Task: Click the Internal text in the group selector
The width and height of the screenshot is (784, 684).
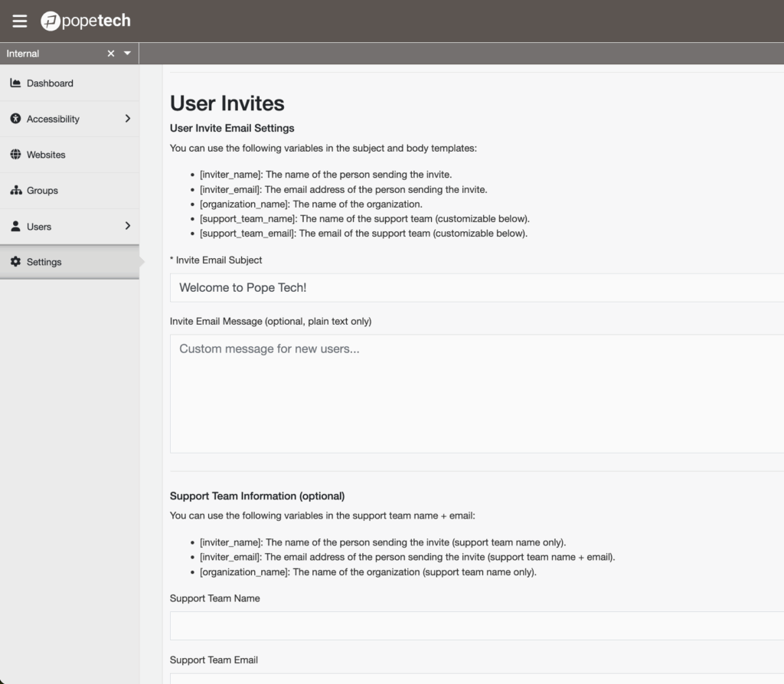Action: (x=23, y=54)
